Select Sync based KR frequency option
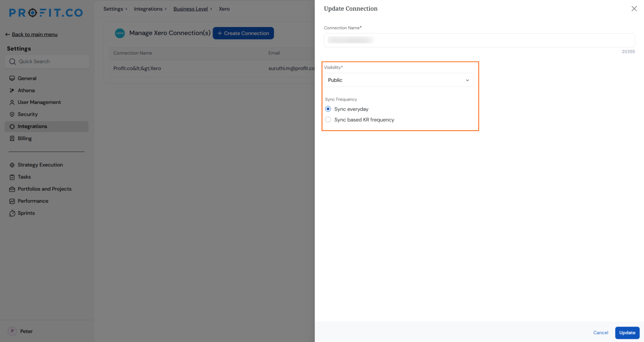 click(328, 120)
